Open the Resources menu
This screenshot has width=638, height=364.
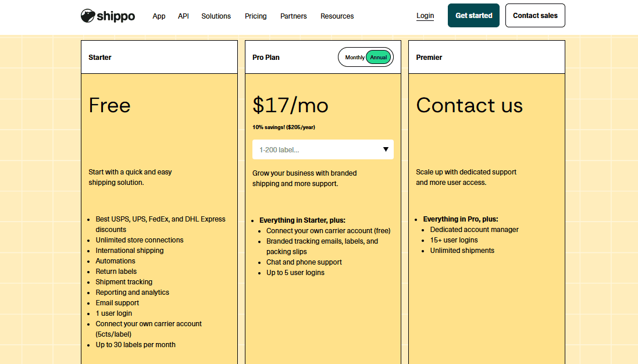click(337, 16)
